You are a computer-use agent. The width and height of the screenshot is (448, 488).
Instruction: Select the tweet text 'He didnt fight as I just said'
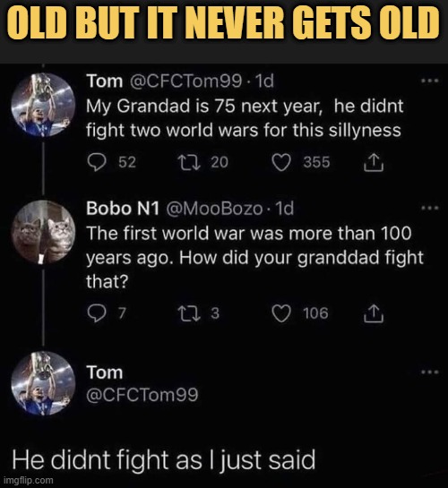click(x=164, y=460)
